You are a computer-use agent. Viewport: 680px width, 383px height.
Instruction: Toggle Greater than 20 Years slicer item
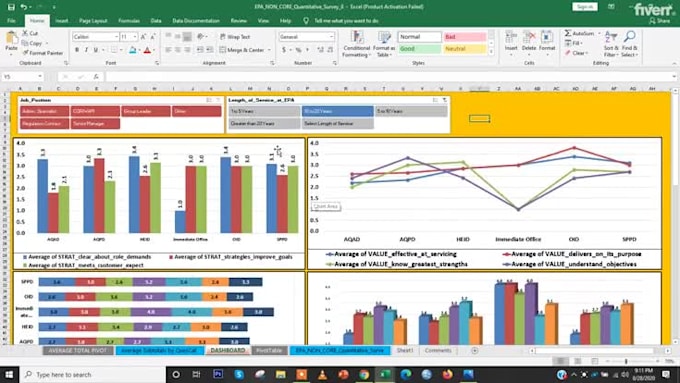264,124
